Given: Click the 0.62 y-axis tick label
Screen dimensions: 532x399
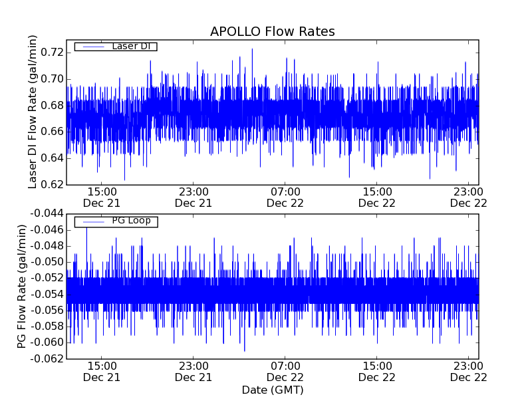Looking at the screenshot, I should (51, 184).
